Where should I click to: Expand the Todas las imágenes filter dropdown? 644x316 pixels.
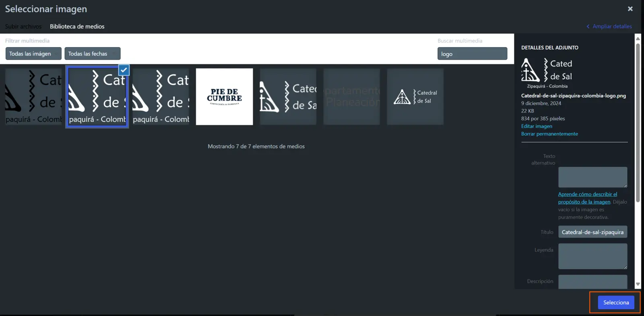coord(33,54)
